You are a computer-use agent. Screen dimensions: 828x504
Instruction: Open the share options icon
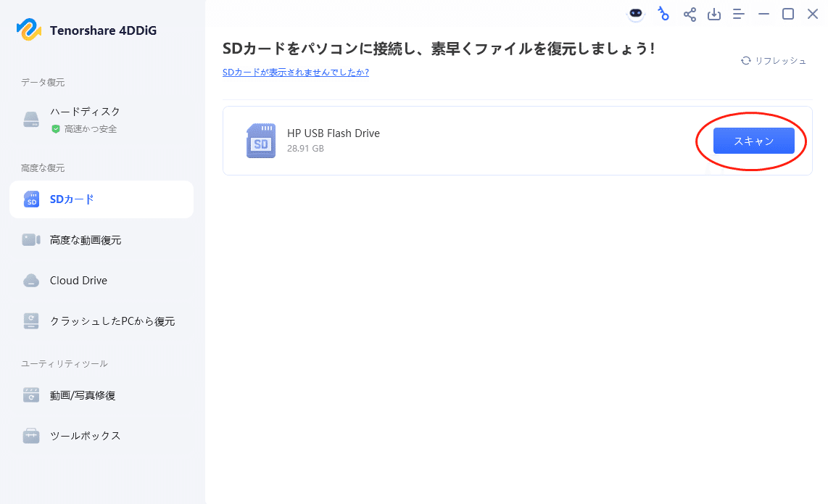click(x=689, y=14)
